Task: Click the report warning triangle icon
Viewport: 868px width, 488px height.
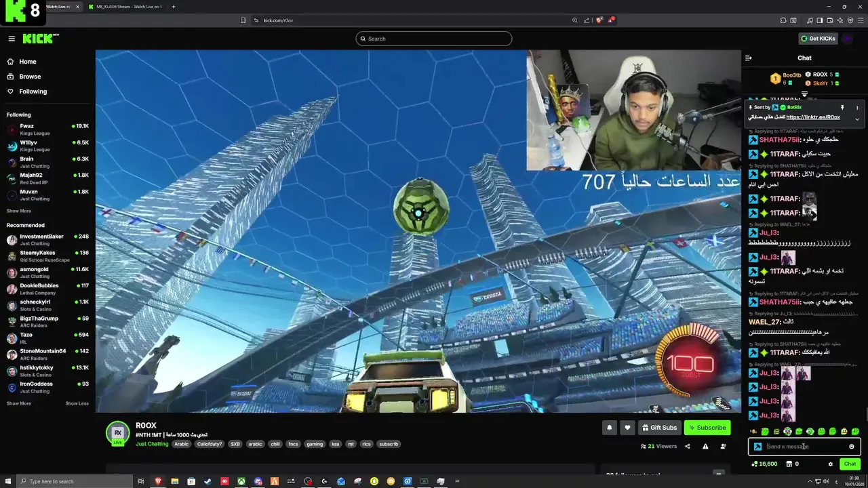Action: point(705,446)
